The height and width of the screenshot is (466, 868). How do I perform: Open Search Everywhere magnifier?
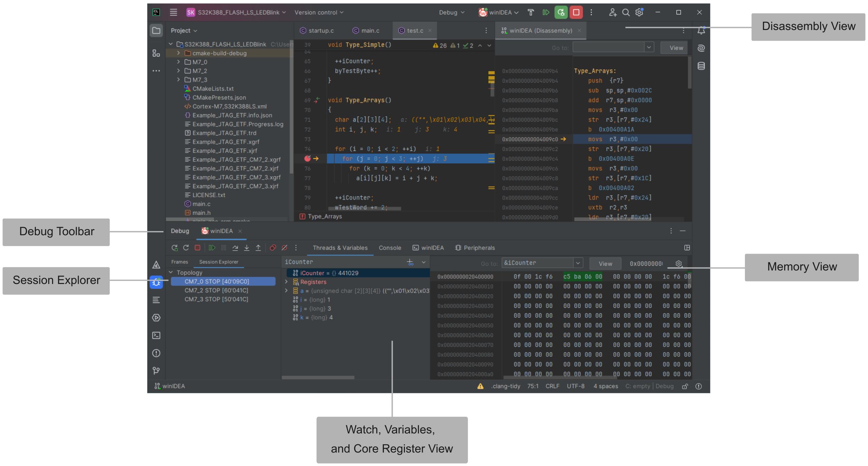coord(626,12)
